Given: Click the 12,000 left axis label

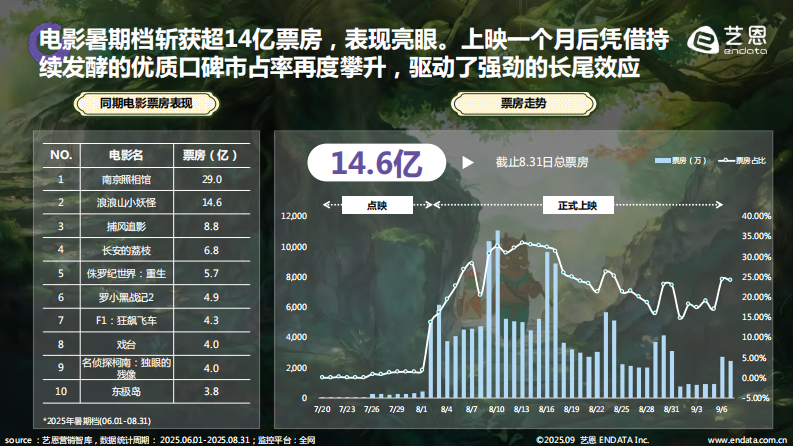Looking at the screenshot, I should pos(294,216).
